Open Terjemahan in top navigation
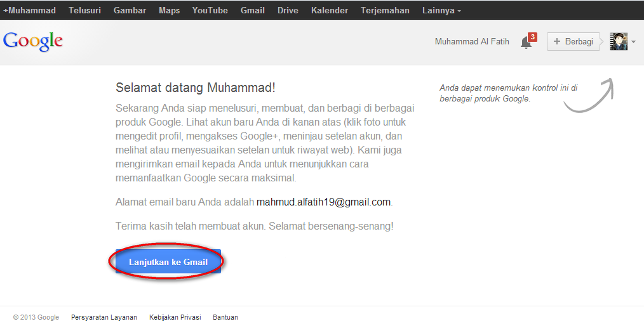Image resolution: width=644 pixels, height=326 pixels. click(385, 10)
